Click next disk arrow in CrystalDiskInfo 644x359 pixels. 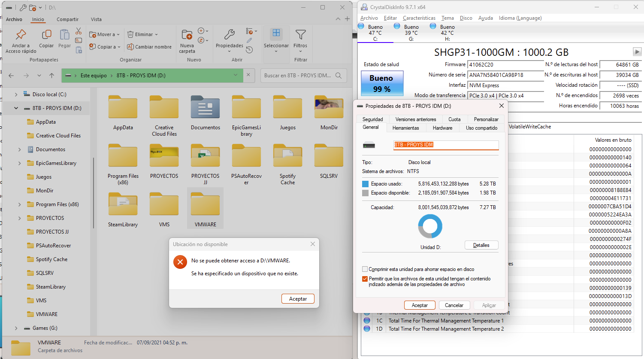637,52
